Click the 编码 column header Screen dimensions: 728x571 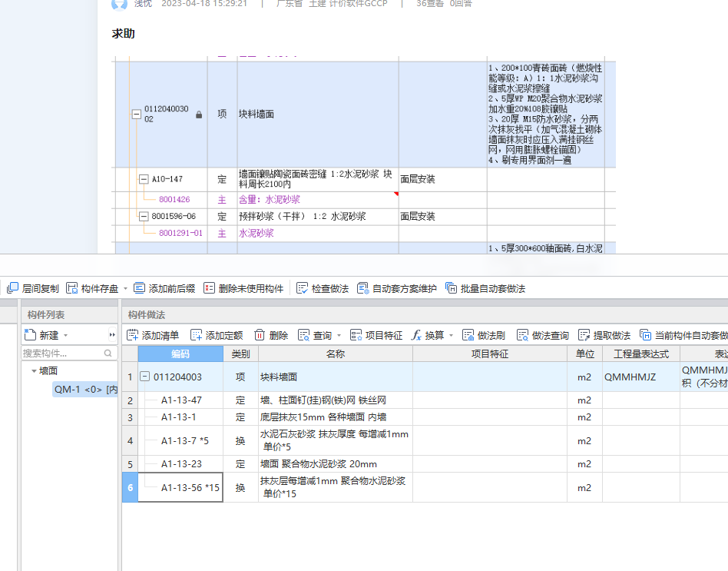(180, 354)
